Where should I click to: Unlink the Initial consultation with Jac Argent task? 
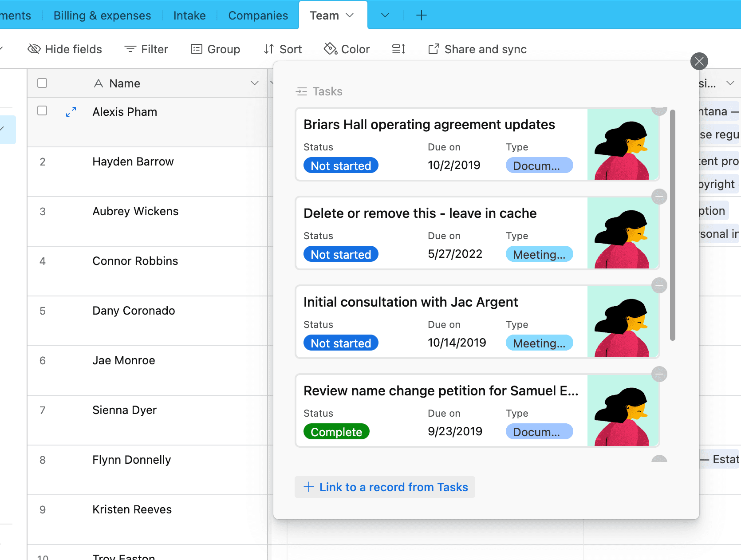coord(659,285)
